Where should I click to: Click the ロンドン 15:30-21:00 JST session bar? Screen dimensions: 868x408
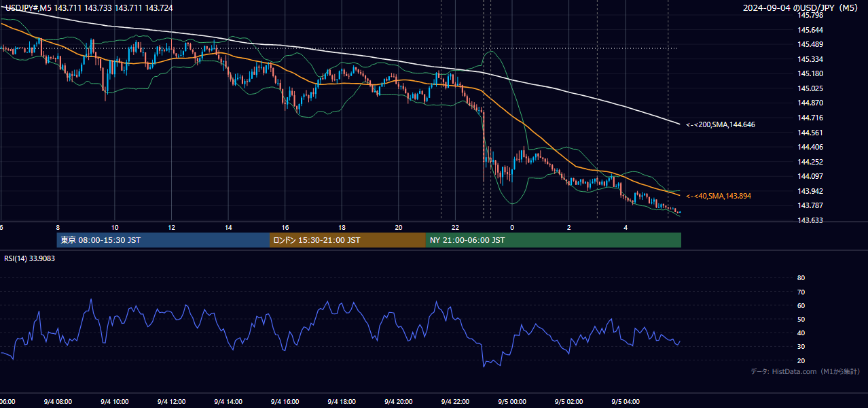(x=348, y=240)
